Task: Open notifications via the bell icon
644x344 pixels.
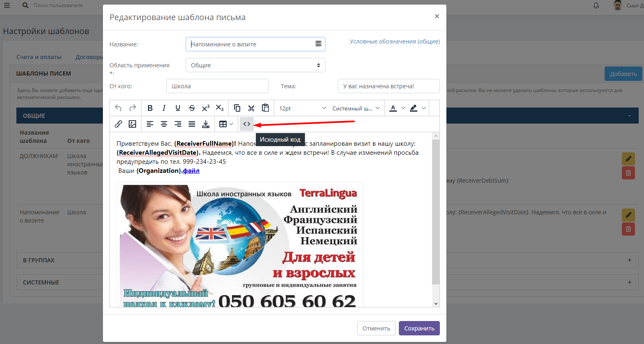Action: (596, 5)
